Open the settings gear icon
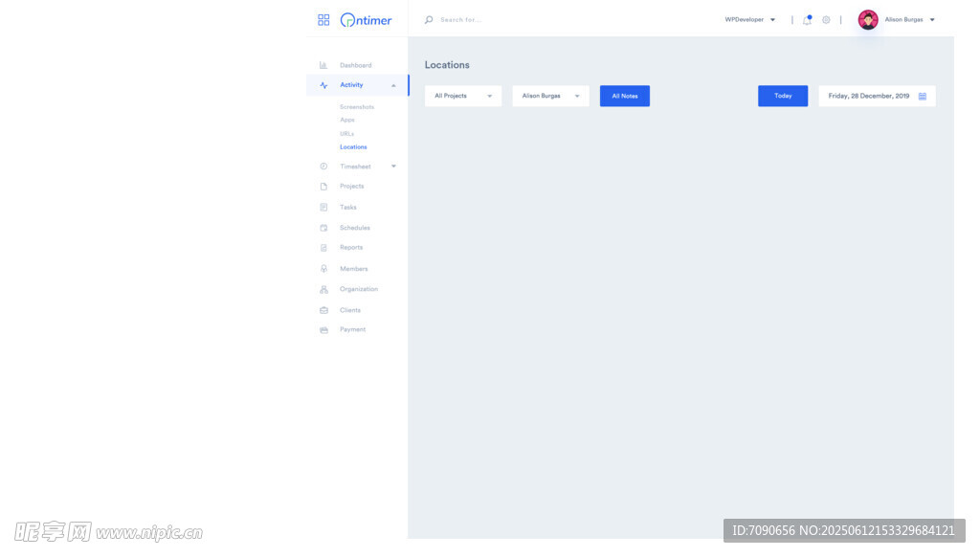This screenshot has width=980, height=557. 826,20
